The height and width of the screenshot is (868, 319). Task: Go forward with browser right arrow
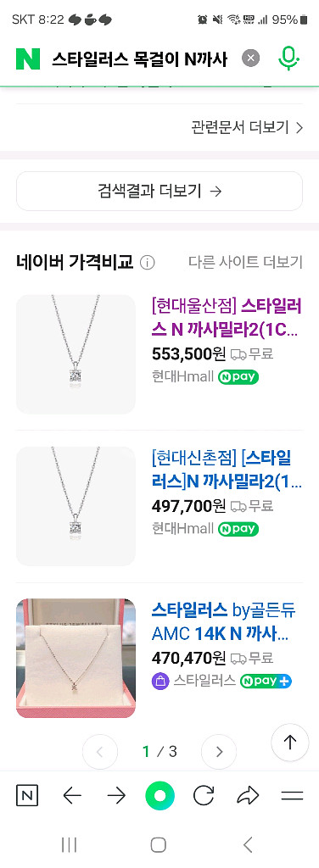click(x=116, y=796)
